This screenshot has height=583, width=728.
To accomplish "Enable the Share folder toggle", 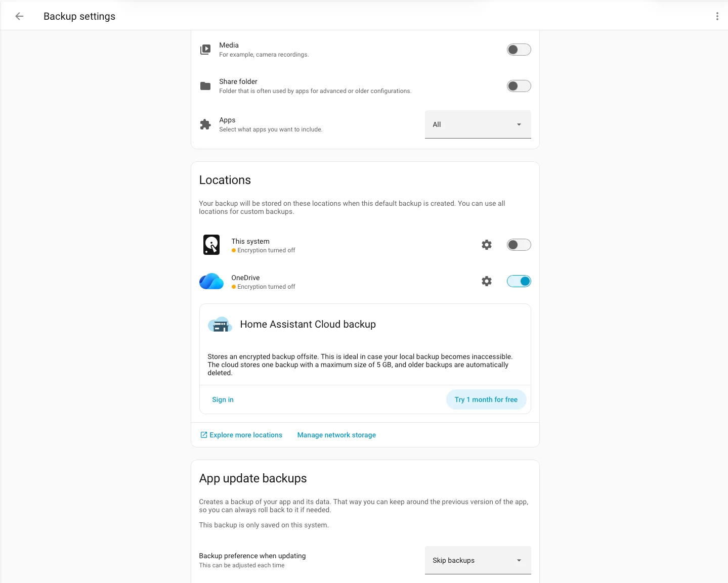I will click(x=519, y=86).
